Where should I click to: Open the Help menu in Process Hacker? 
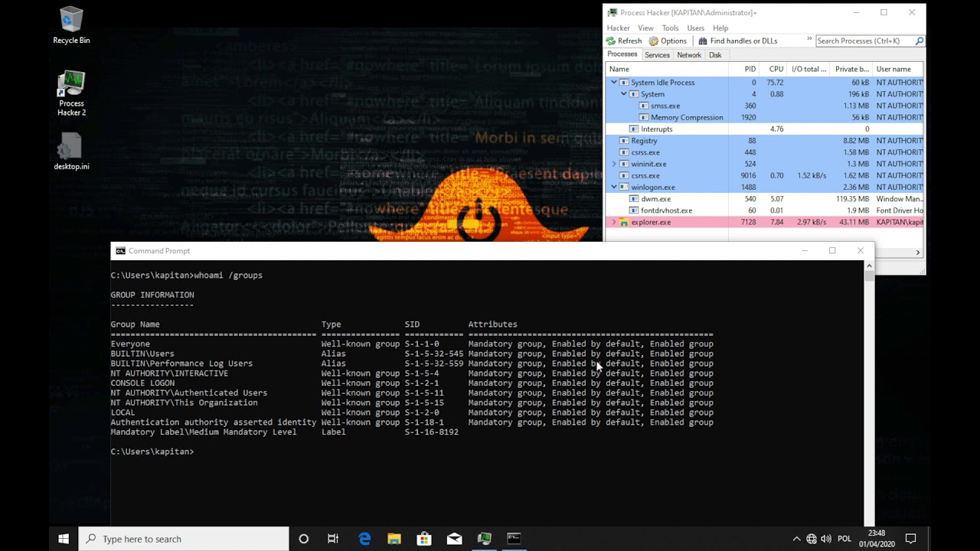720,28
